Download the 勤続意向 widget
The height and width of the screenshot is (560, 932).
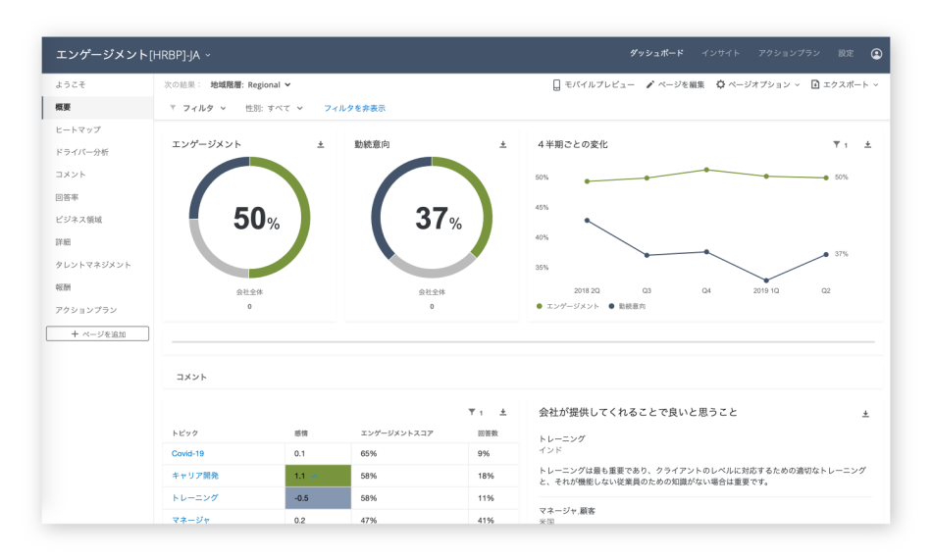[503, 145]
